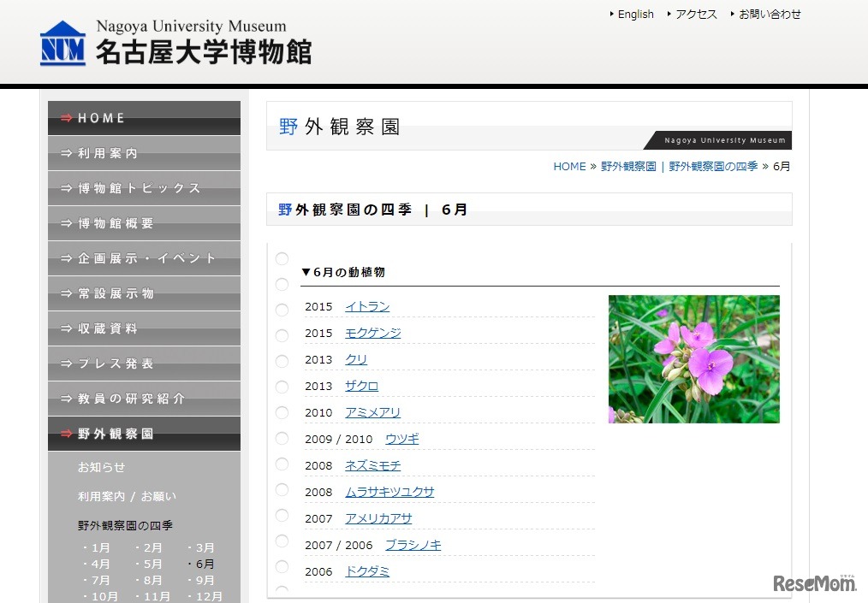
Task: Open お問い合わせ in the header
Action: (x=770, y=14)
